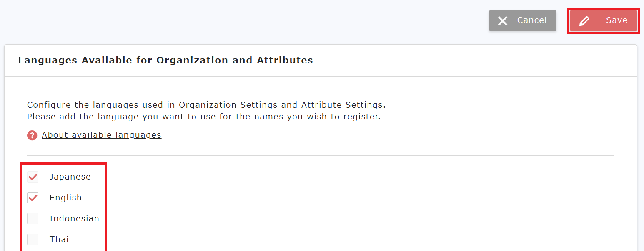This screenshot has height=251, width=644.
Task: Toggle Japanese off in the language list
Action: click(33, 176)
